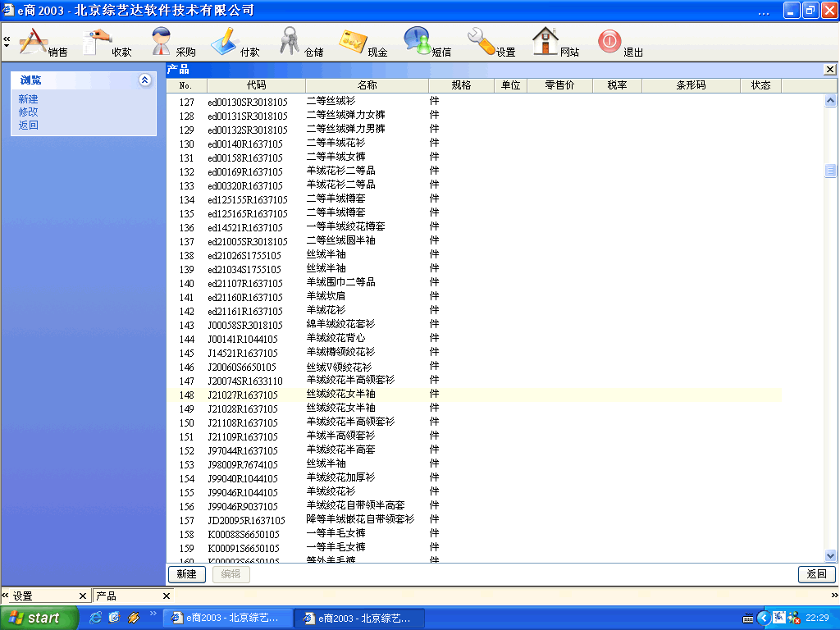This screenshot has height=630, width=840.
Task: Click the red 退出 (Exit) icon
Action: (609, 41)
